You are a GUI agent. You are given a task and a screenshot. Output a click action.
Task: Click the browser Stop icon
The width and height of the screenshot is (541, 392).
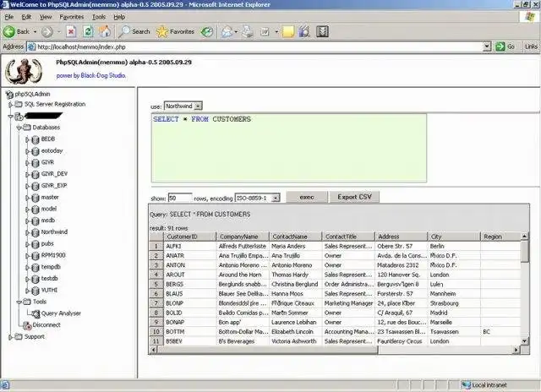(69, 31)
